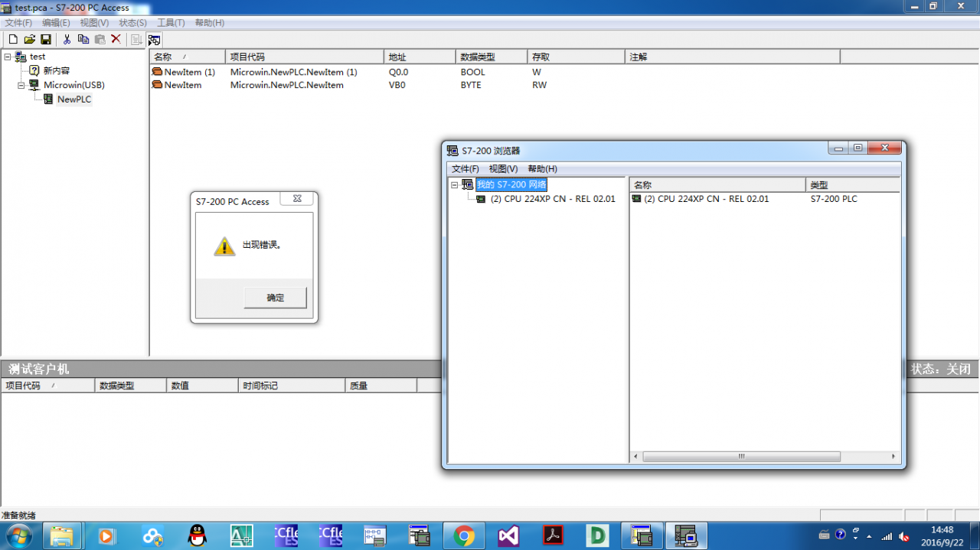
Task: Select Microwin.NewPLC.NewItem (1) cell
Action: point(294,72)
